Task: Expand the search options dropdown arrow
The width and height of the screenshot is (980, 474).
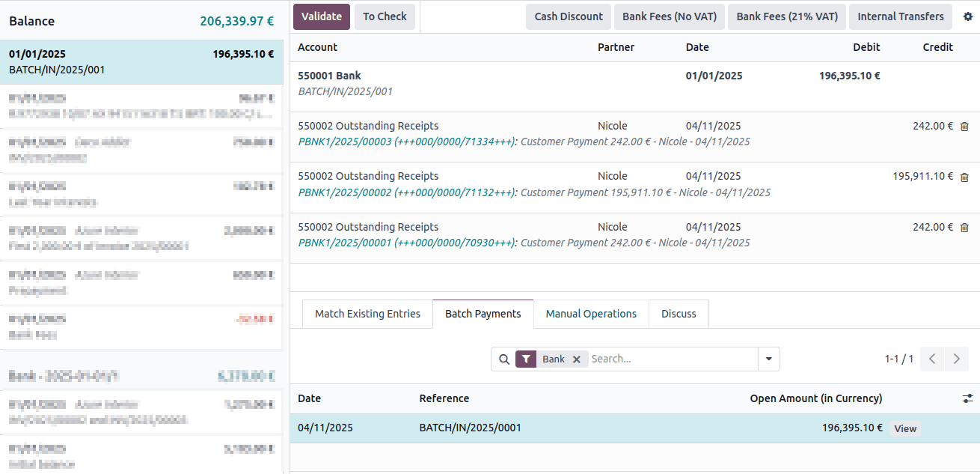Action: (768, 359)
